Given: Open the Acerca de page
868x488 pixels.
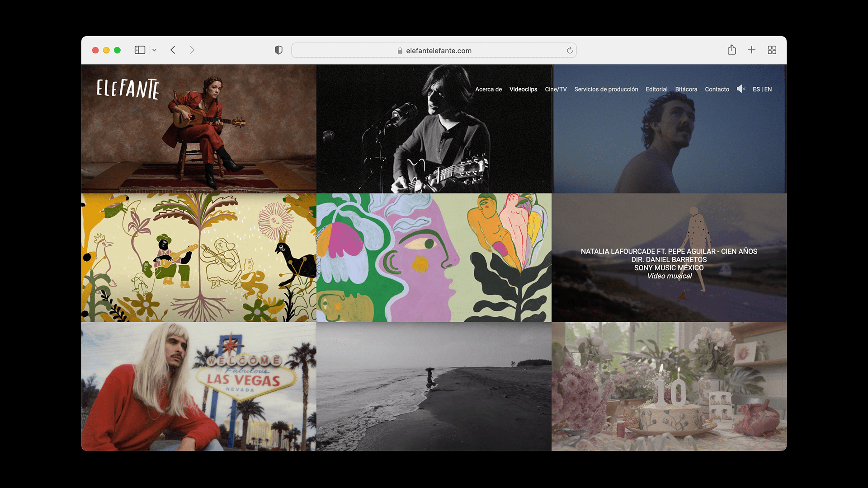Looking at the screenshot, I should (x=488, y=89).
